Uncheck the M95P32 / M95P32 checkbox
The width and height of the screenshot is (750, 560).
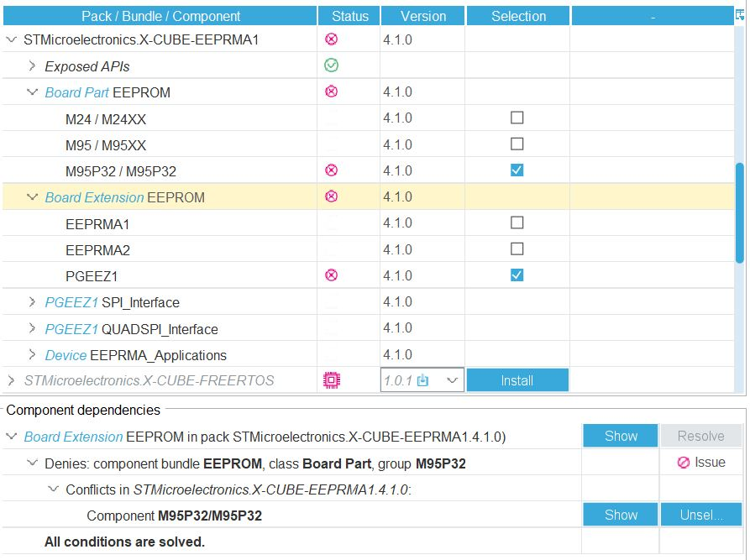click(x=517, y=170)
